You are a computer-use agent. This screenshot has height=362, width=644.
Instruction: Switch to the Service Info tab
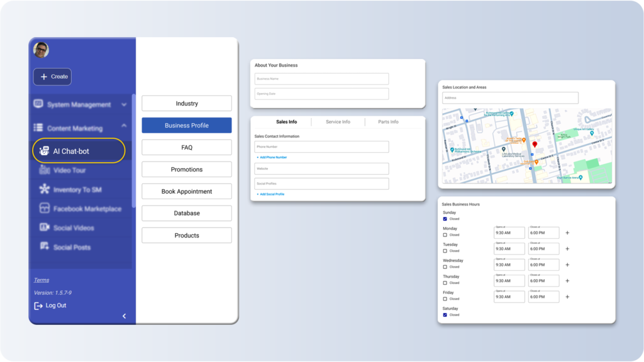coord(338,121)
